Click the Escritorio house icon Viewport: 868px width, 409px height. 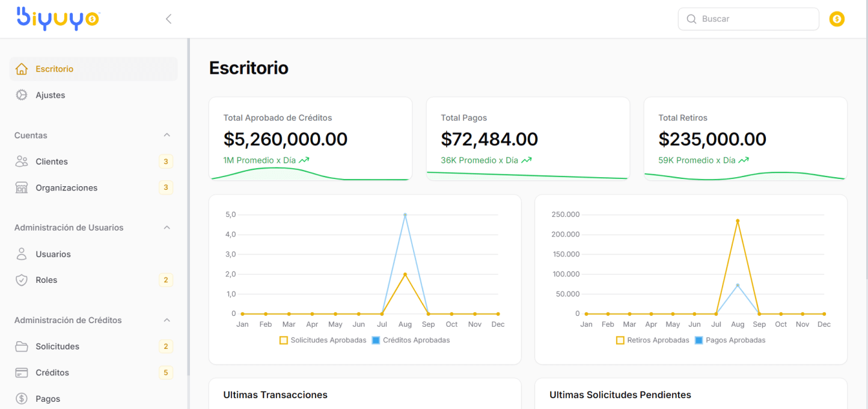tap(22, 69)
